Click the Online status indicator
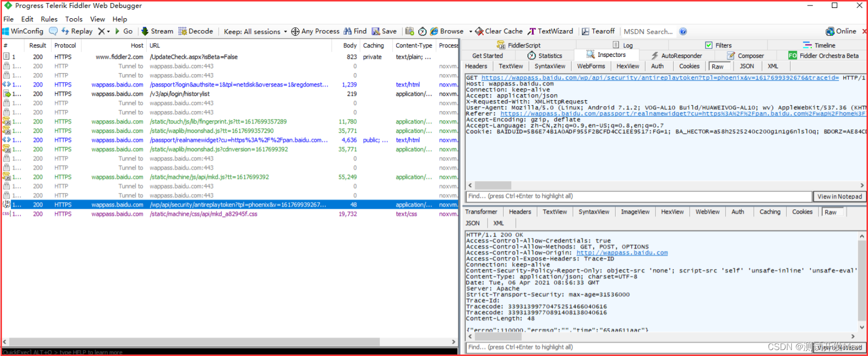868x356 pixels. [x=841, y=31]
